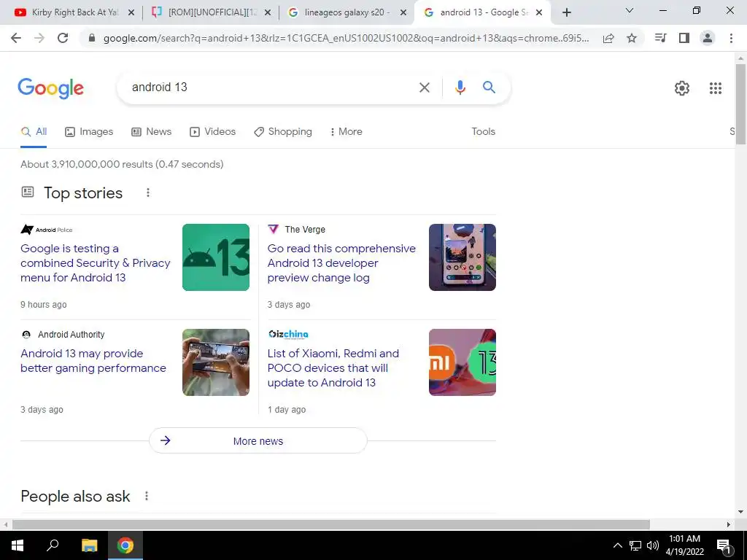The image size is (747, 560).
Task: View site information lock icon
Action: click(92, 38)
